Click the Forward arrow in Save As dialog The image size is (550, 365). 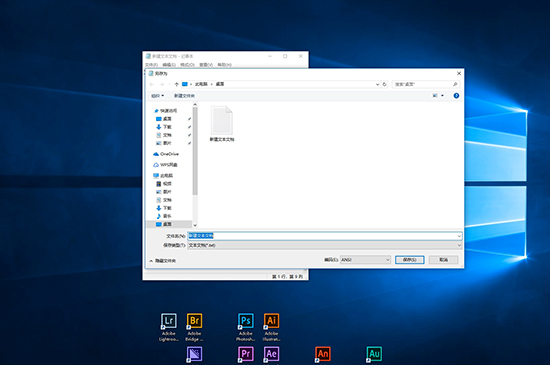tap(162, 84)
